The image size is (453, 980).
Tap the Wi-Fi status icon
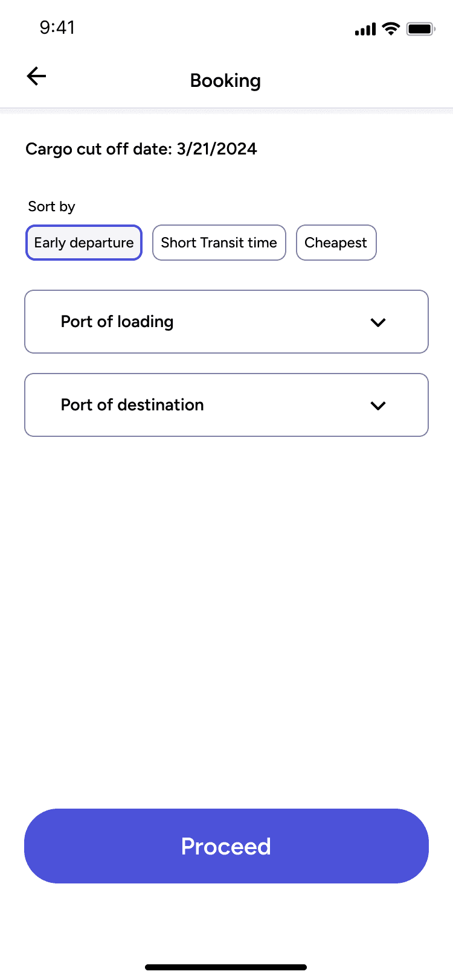coord(391,28)
